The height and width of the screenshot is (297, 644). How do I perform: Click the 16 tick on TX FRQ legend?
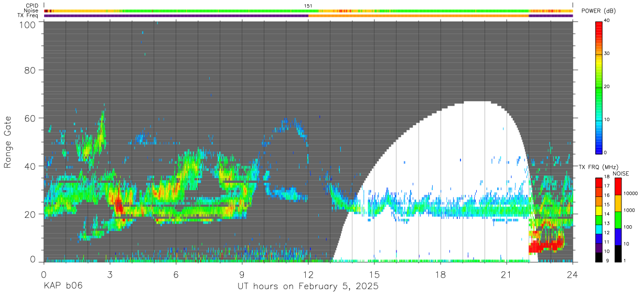point(606,195)
